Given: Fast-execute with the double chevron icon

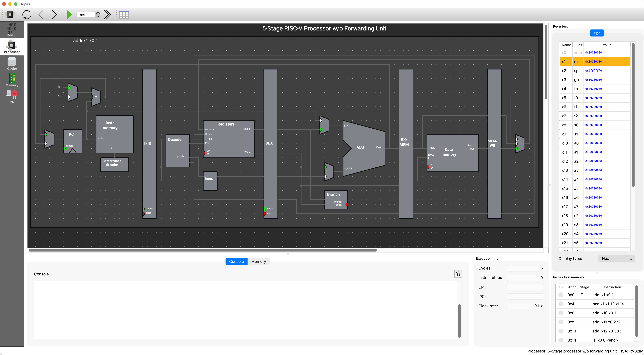Looking at the screenshot, I should [108, 14].
